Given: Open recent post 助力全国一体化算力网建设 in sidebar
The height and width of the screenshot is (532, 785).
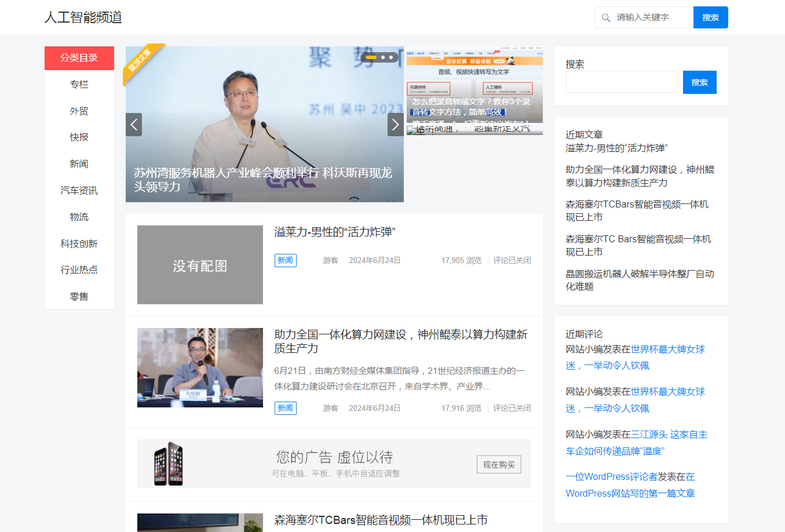Looking at the screenshot, I should point(640,176).
